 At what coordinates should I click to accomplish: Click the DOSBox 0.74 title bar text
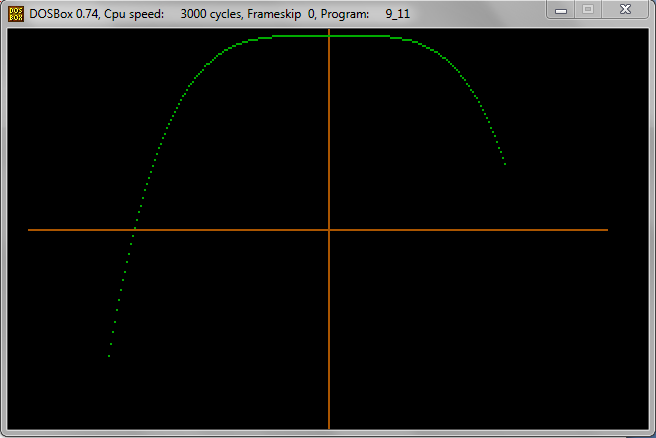220,14
